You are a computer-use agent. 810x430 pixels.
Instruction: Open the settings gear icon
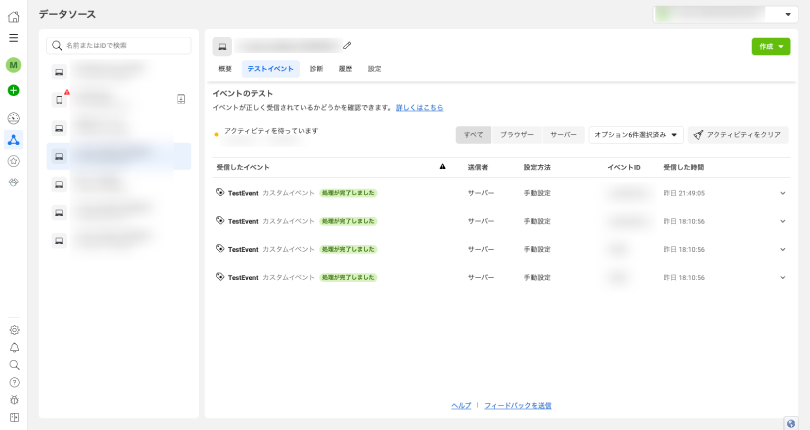point(14,330)
